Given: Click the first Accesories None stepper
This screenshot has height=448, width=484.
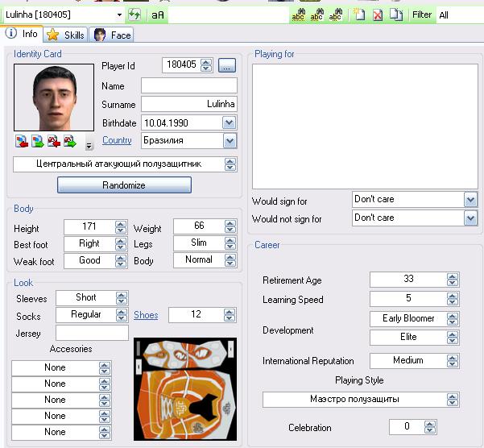Looking at the screenshot, I should pyautogui.click(x=105, y=368).
